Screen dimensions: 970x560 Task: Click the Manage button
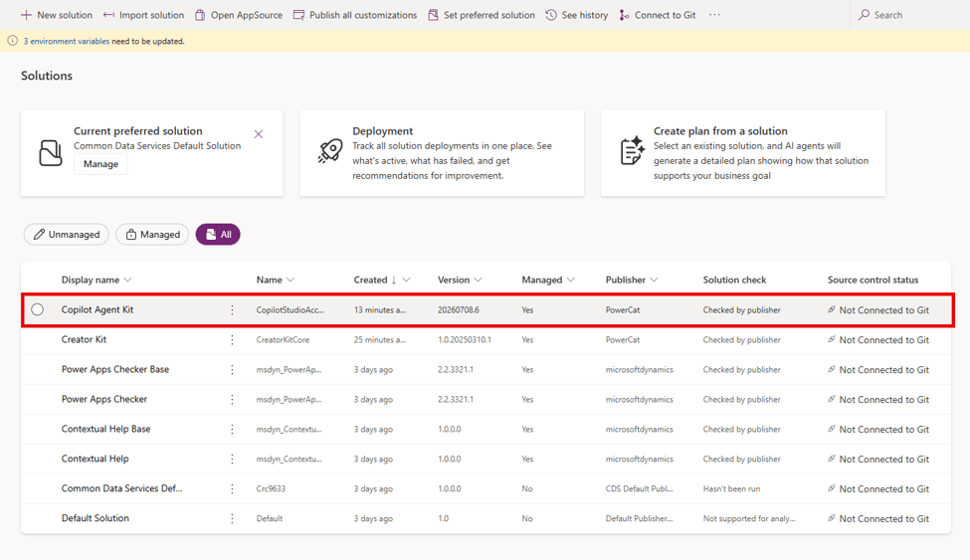100,164
